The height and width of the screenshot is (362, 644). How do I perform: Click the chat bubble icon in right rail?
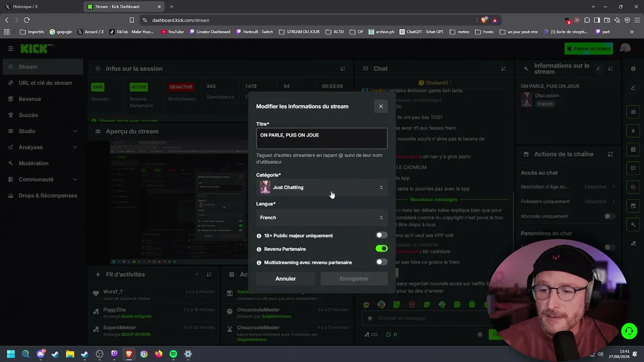(633, 168)
